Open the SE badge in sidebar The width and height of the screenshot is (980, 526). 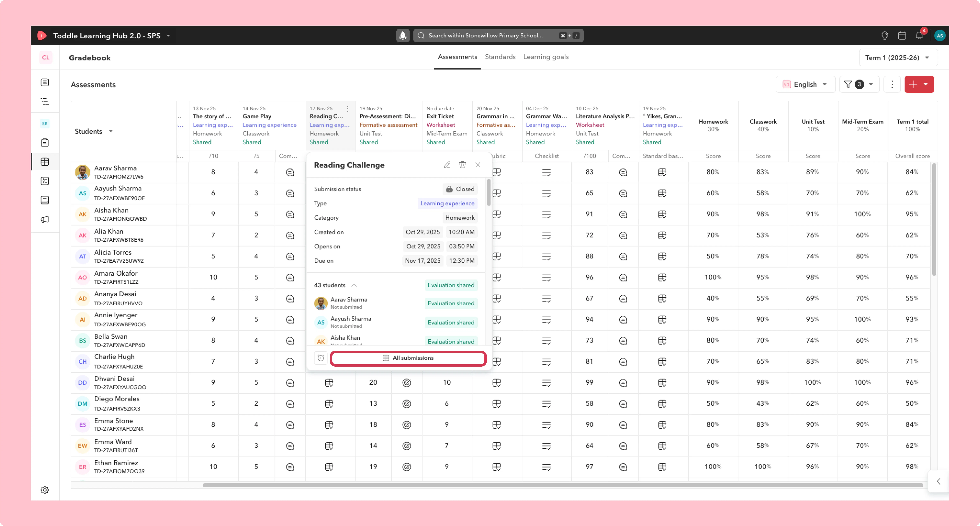(x=45, y=123)
